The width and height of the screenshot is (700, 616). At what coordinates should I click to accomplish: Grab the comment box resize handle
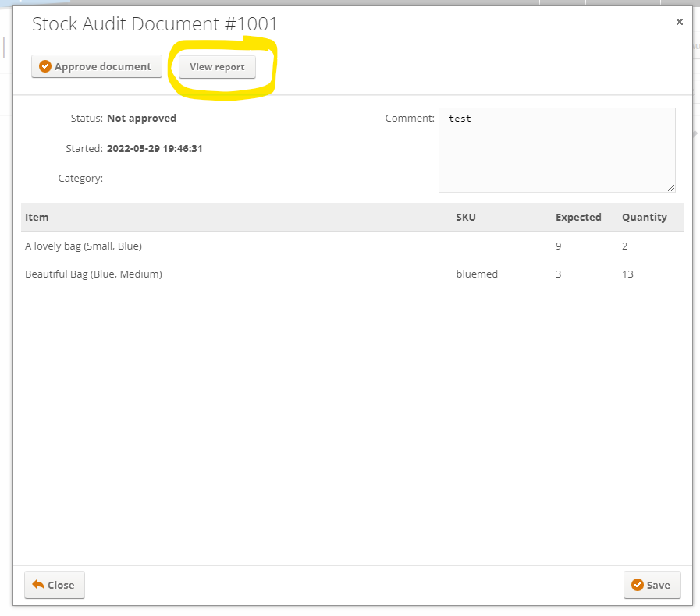tap(671, 188)
